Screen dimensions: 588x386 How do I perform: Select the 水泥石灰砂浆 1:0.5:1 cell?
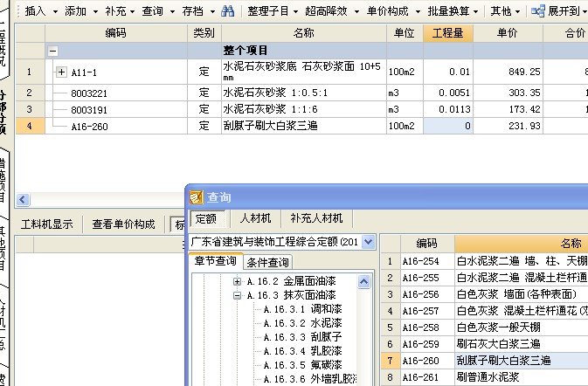coord(304,93)
